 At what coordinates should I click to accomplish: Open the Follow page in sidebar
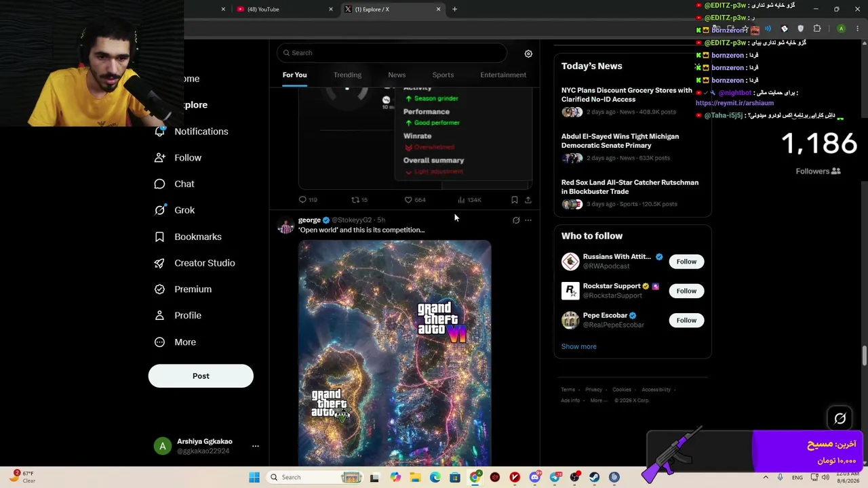point(178,158)
